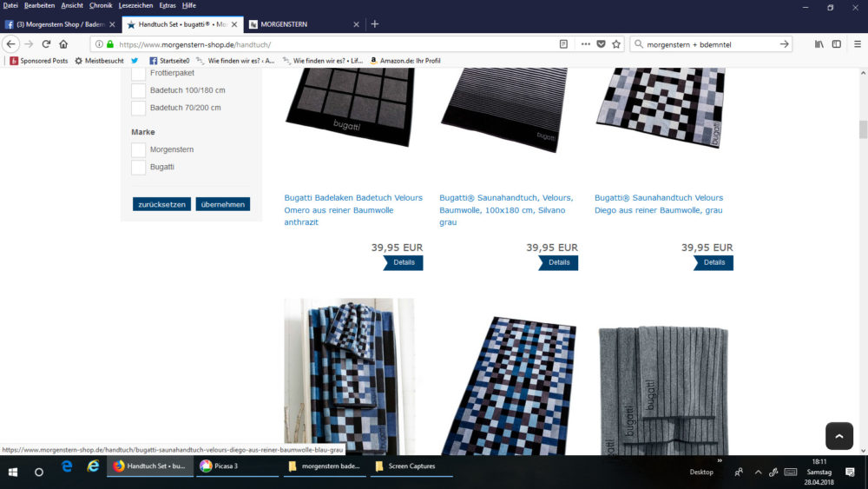Screen dimensions: 868x489
Task: Open grey striped bugatti towel thumbnail
Action: click(x=663, y=391)
